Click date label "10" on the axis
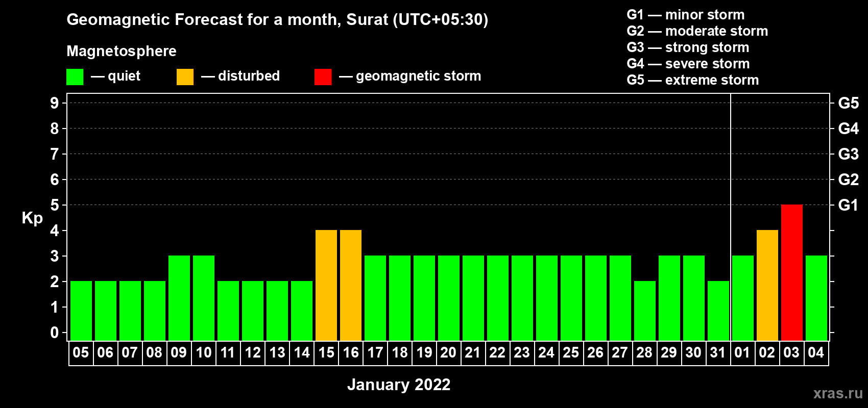 click(204, 353)
